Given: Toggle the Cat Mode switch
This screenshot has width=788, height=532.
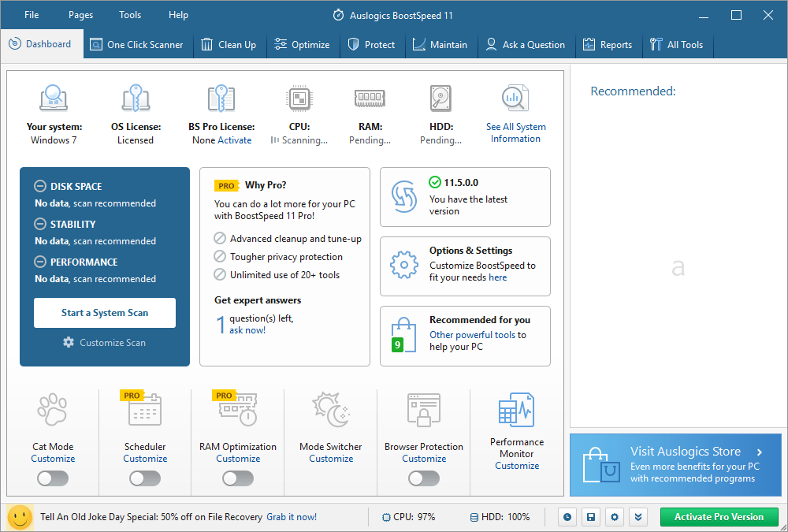Looking at the screenshot, I should click(x=52, y=478).
